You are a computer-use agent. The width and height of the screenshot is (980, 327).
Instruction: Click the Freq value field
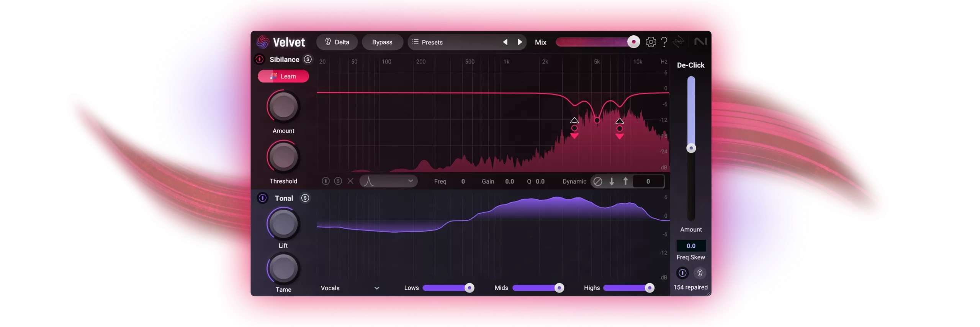463,181
